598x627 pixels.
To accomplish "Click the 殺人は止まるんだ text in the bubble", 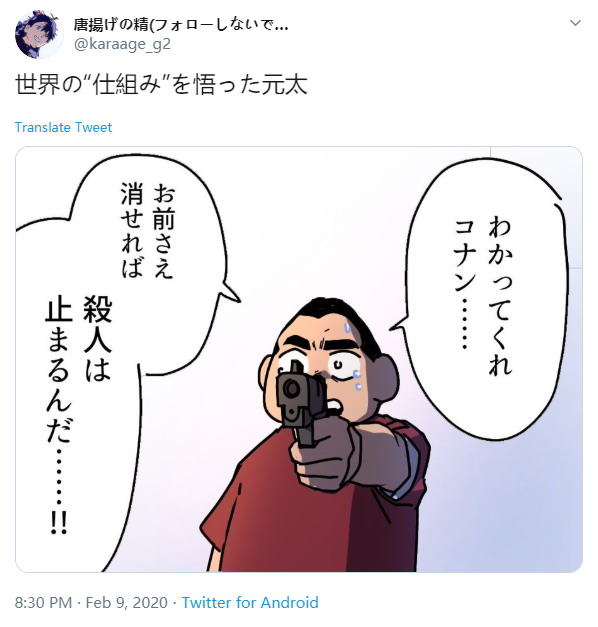I will tap(78, 416).
